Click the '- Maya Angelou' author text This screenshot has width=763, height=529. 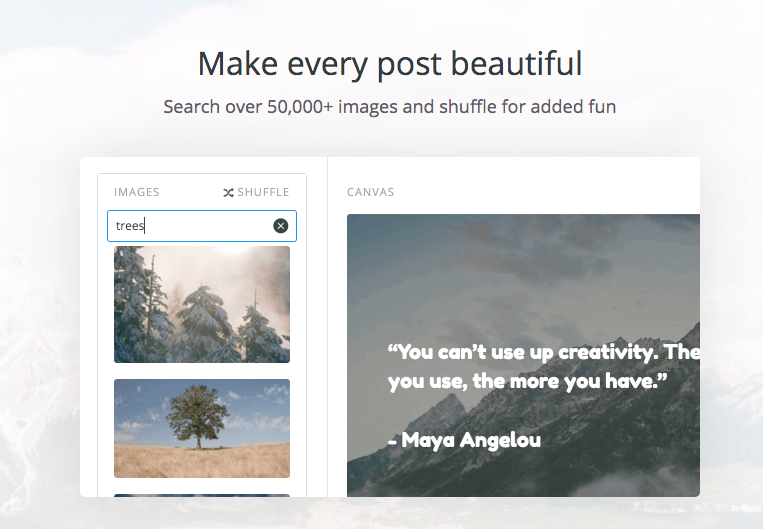point(464,439)
